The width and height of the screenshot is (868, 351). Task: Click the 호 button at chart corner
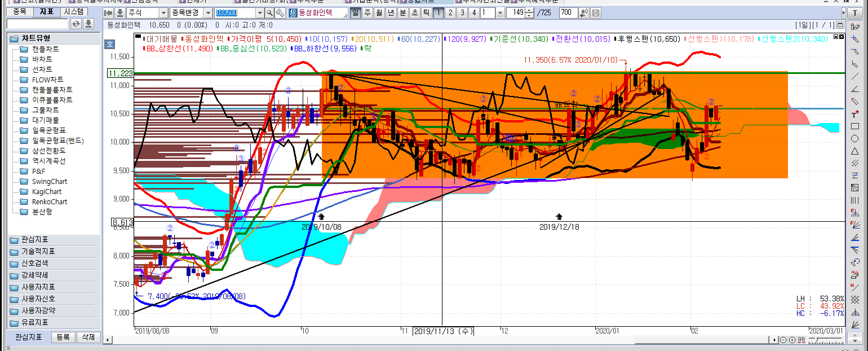click(110, 43)
